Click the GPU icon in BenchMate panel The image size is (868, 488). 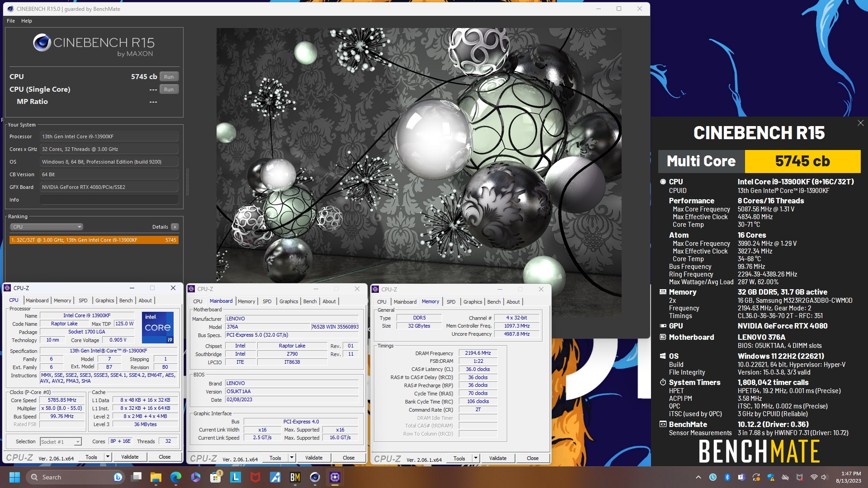[x=663, y=326]
